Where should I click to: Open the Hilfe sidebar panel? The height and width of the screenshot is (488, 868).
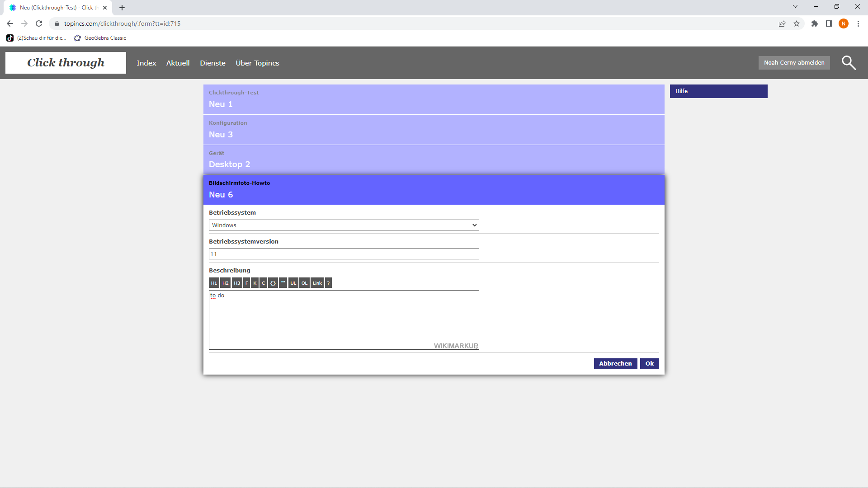718,91
